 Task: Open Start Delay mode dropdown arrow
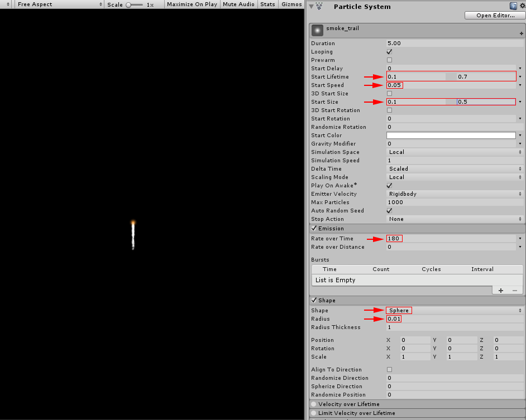(x=520, y=69)
